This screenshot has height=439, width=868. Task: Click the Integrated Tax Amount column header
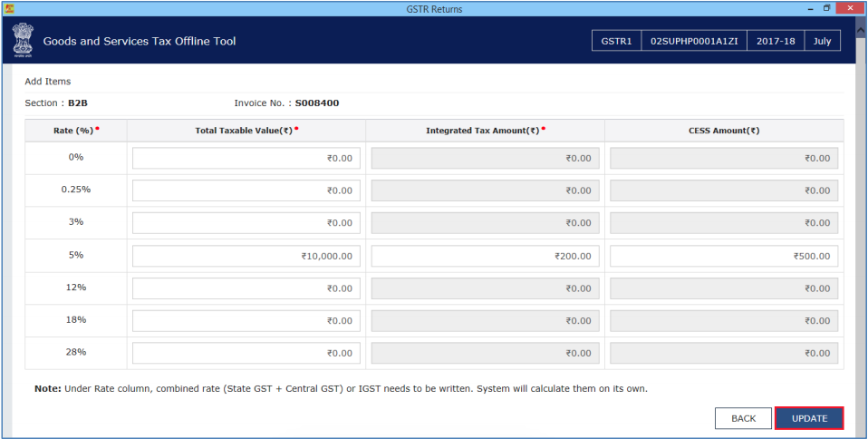(485, 131)
